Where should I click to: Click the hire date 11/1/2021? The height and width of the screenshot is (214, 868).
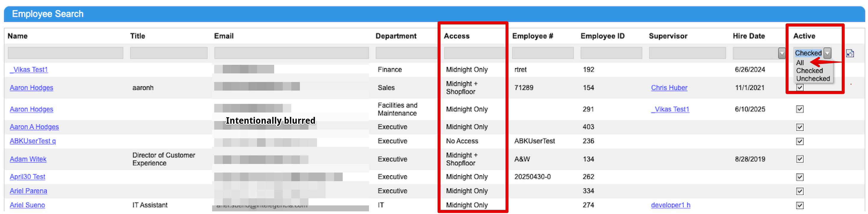(x=750, y=88)
